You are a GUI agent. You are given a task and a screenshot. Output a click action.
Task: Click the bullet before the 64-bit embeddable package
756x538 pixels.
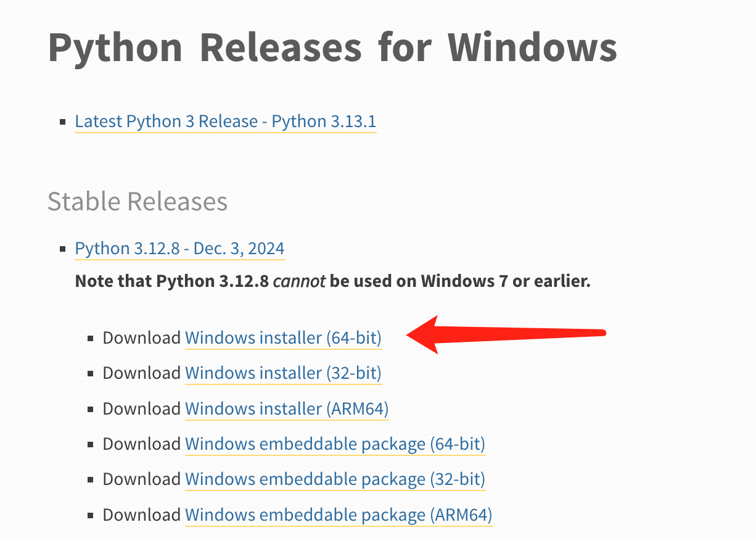[x=91, y=444]
